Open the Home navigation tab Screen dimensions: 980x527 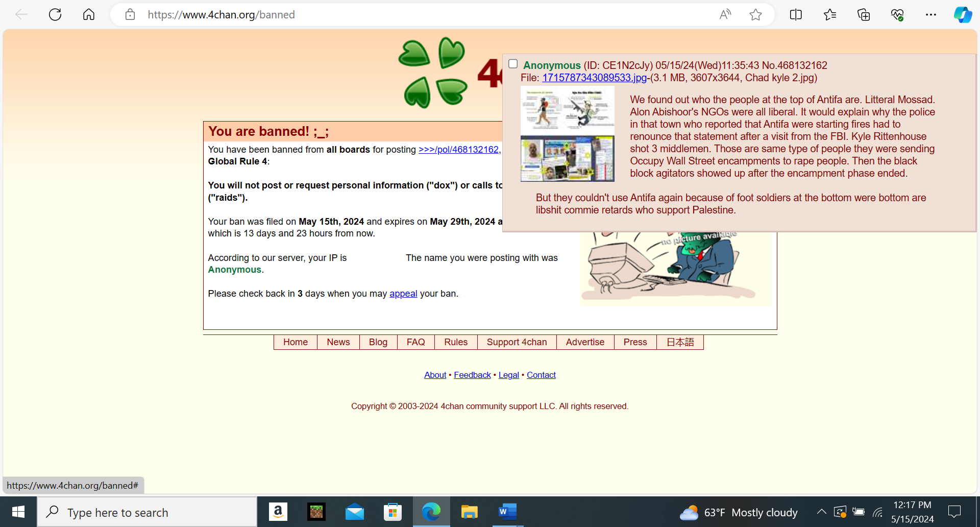(296, 342)
